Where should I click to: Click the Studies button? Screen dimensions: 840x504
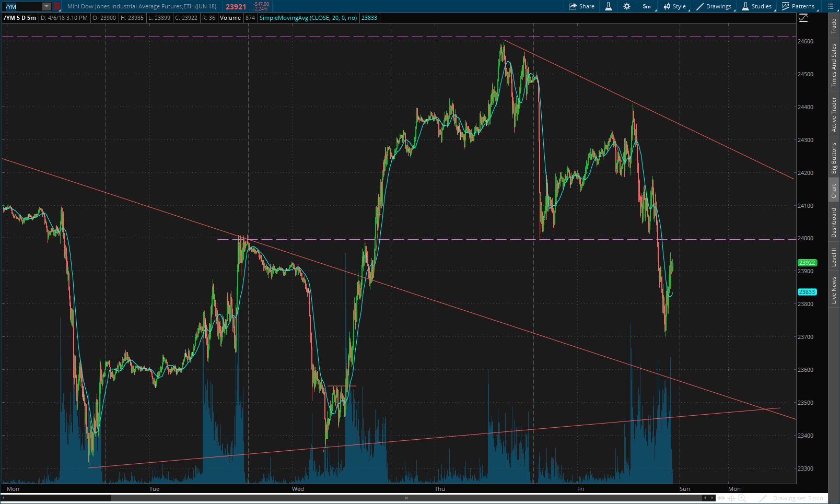pos(756,6)
